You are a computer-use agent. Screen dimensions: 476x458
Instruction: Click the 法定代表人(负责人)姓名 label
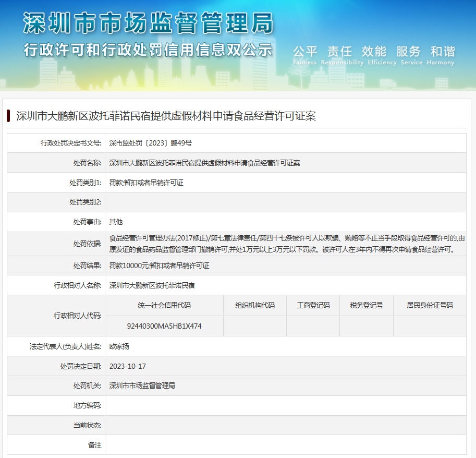pos(65,346)
